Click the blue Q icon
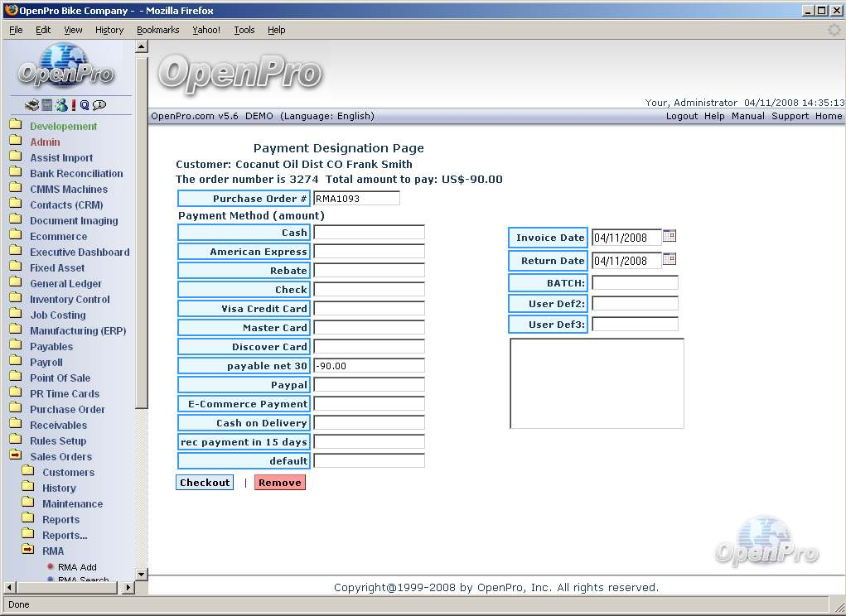The height and width of the screenshot is (616, 846). pyautogui.click(x=85, y=105)
